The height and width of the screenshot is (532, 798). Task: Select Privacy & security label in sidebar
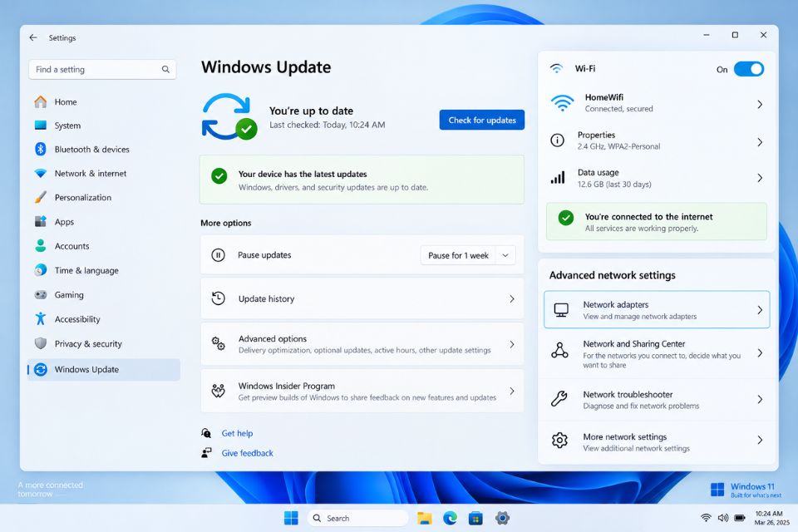click(88, 343)
